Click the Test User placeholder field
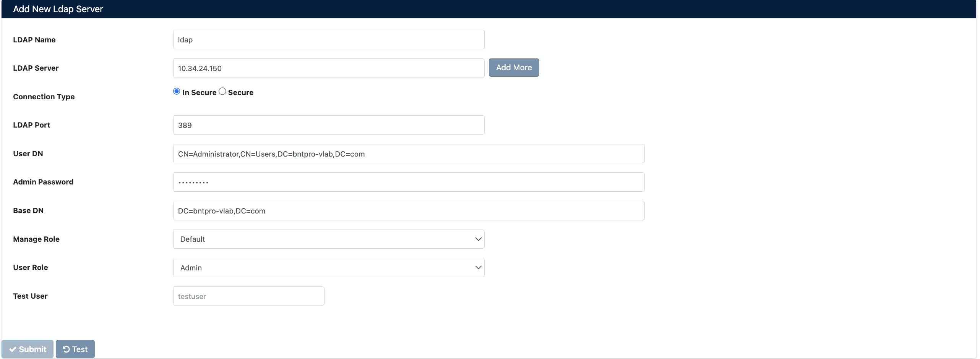This screenshot has height=359, width=980. [248, 296]
